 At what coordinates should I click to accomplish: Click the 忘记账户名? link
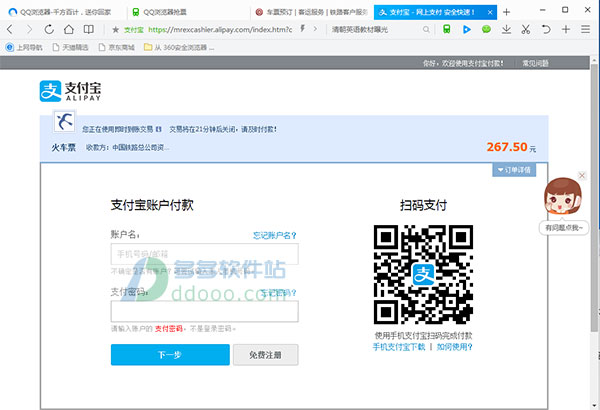click(x=274, y=235)
